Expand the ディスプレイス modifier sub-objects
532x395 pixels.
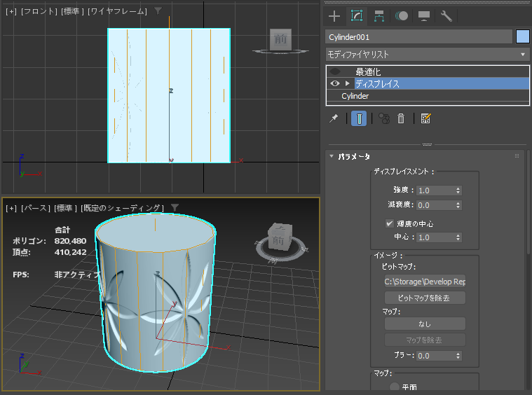pyautogui.click(x=347, y=83)
